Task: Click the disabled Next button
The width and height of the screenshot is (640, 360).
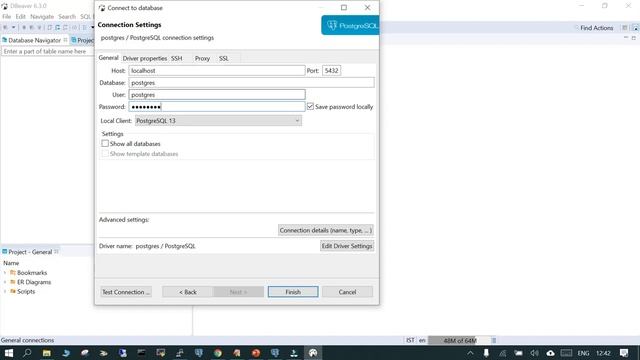Action: [238, 292]
